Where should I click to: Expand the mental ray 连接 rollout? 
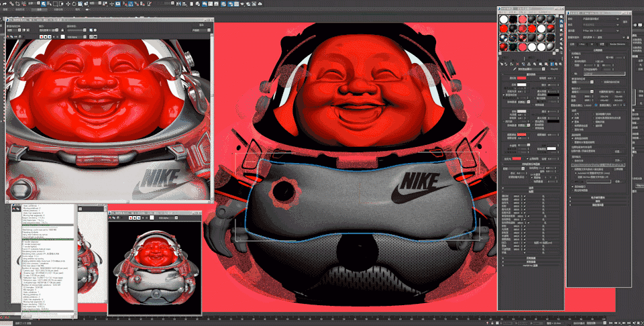coord(532,266)
